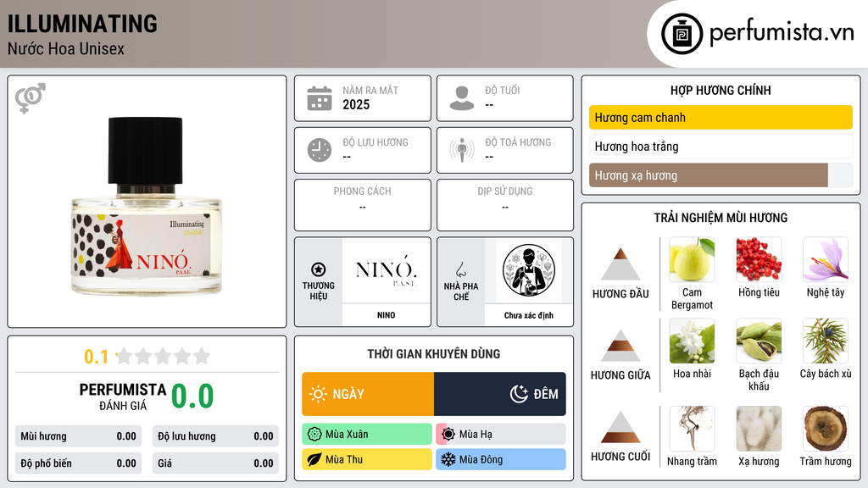Click the NINO brand logo image
868x488 pixels.
click(x=387, y=270)
